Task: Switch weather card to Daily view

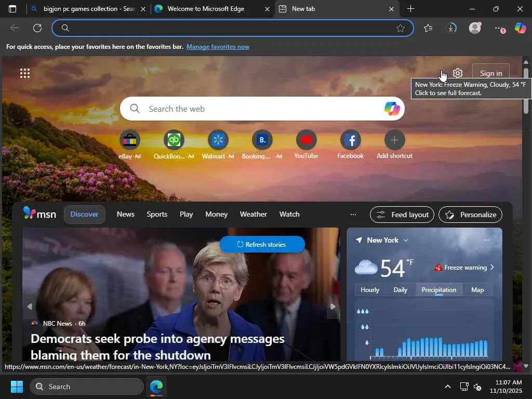Action: tap(401, 290)
